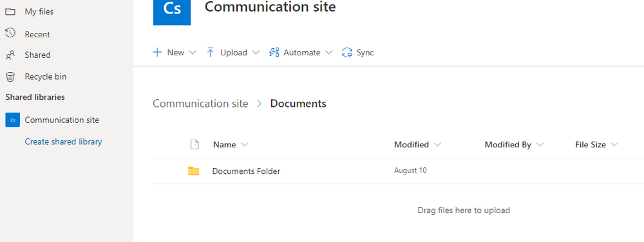644x242 pixels.
Task: Click the Sync button label
Action: (x=365, y=53)
